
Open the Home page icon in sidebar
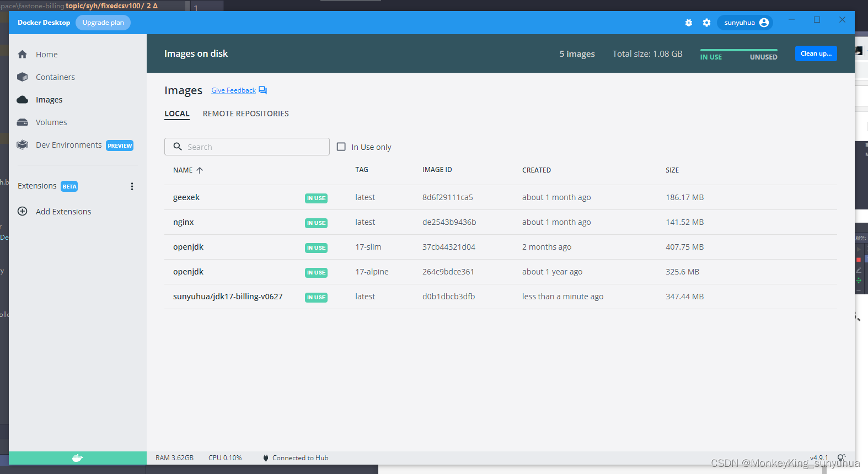[x=23, y=55]
